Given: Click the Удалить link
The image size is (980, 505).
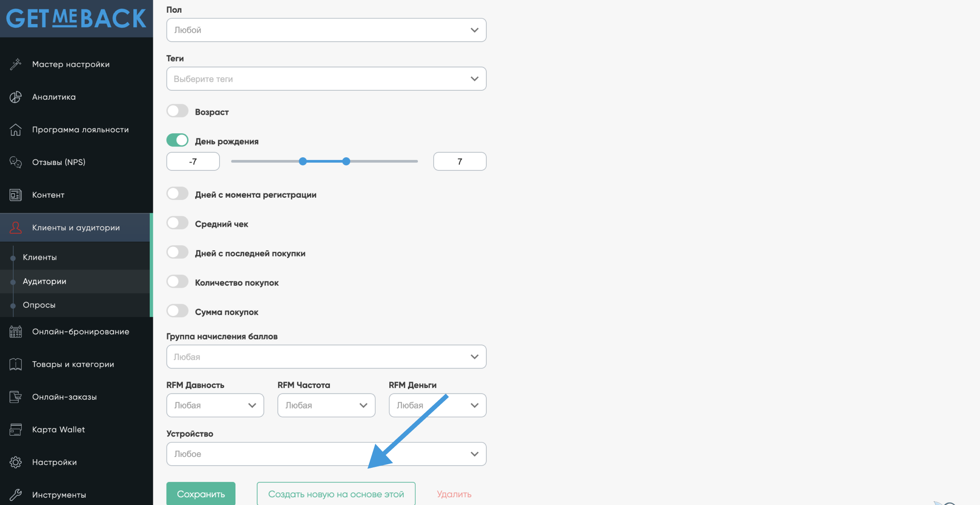Looking at the screenshot, I should click(454, 494).
